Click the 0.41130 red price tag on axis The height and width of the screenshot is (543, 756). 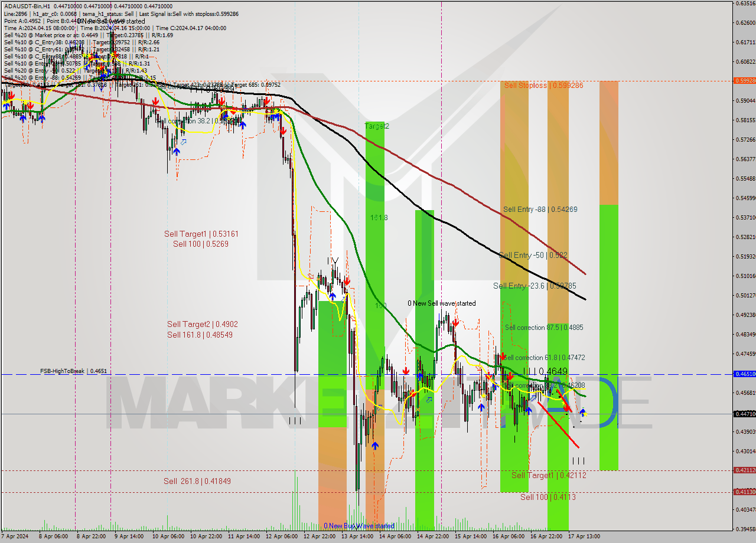745,492
